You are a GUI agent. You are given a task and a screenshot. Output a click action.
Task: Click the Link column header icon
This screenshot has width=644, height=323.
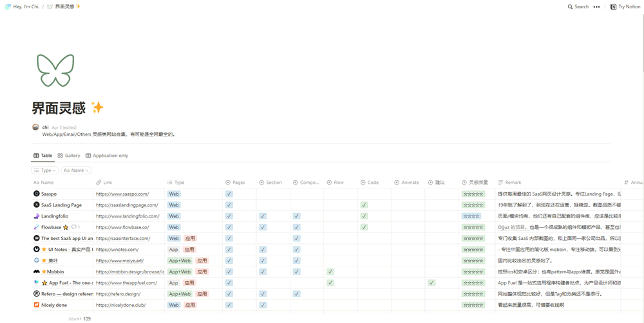[x=99, y=183]
